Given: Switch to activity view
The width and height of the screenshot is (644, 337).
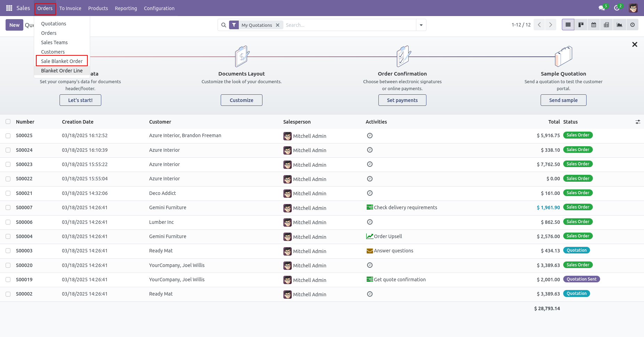Looking at the screenshot, I should pyautogui.click(x=633, y=25).
